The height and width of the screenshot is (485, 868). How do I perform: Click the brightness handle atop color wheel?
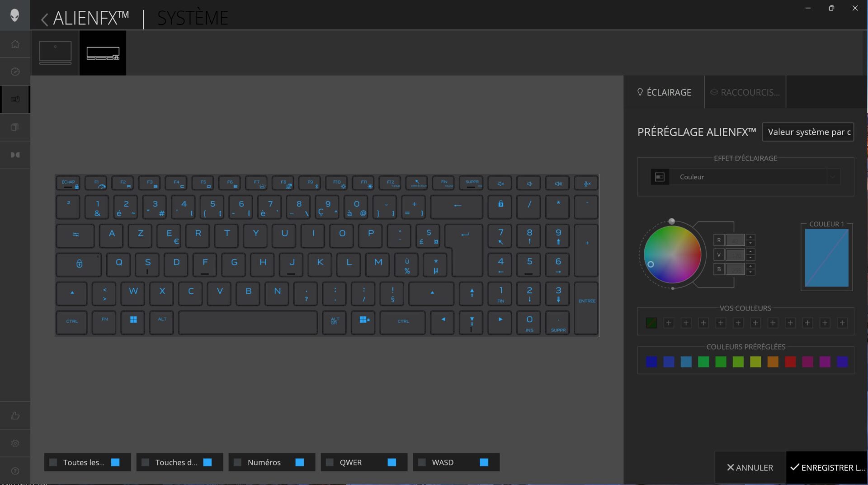click(672, 221)
